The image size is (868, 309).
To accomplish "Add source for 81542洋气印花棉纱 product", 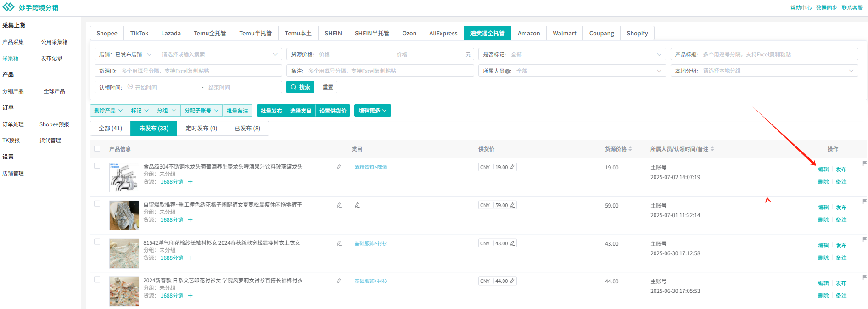I will (190, 258).
